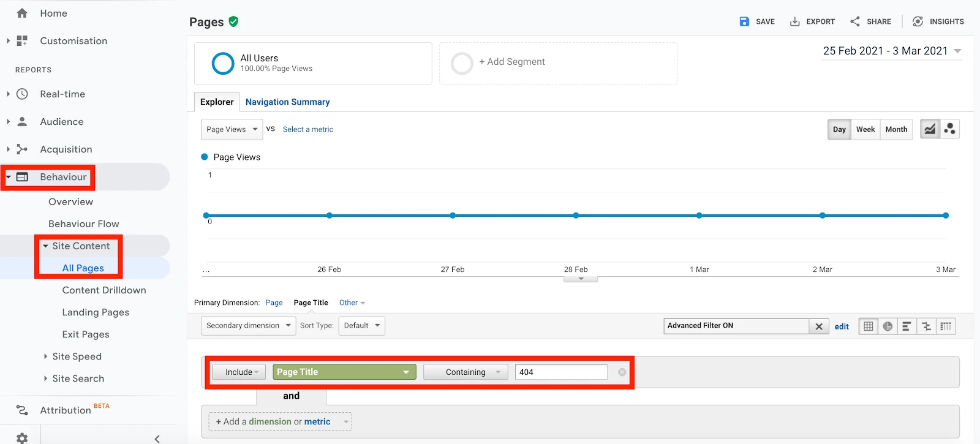Screen dimensions: 980x444
Task: Select the pie chart percentage view
Action: tap(888, 326)
